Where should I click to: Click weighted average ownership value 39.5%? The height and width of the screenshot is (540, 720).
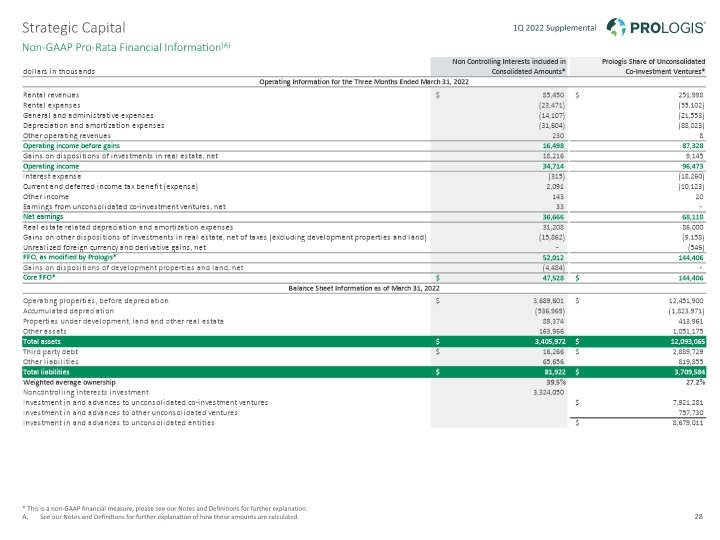(557, 382)
